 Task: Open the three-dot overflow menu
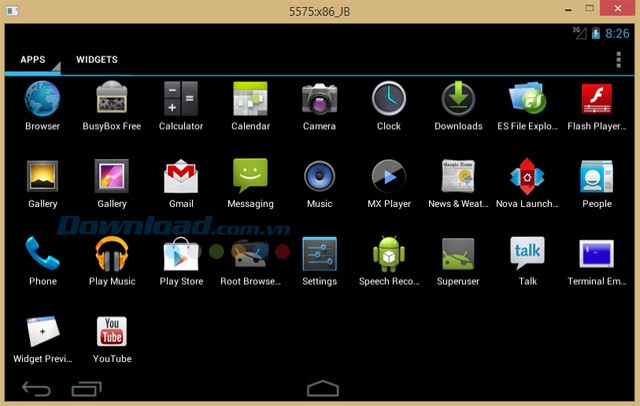point(619,60)
